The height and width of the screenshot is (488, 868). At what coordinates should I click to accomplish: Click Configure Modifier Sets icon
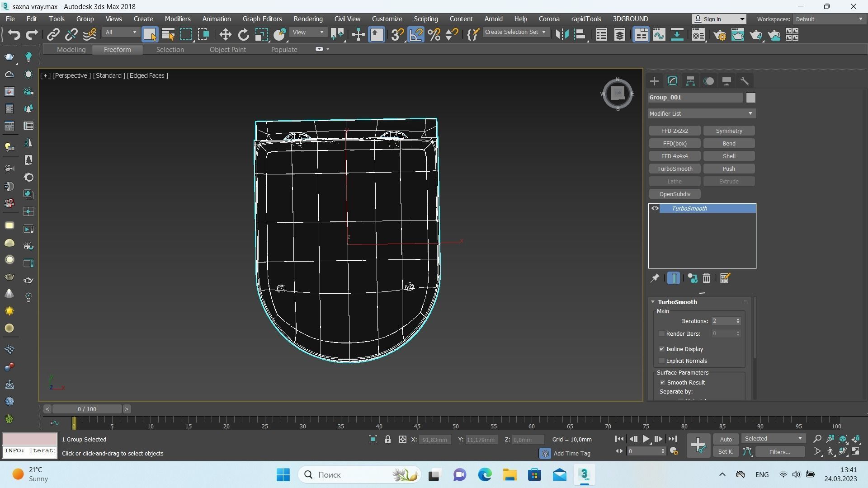click(725, 278)
